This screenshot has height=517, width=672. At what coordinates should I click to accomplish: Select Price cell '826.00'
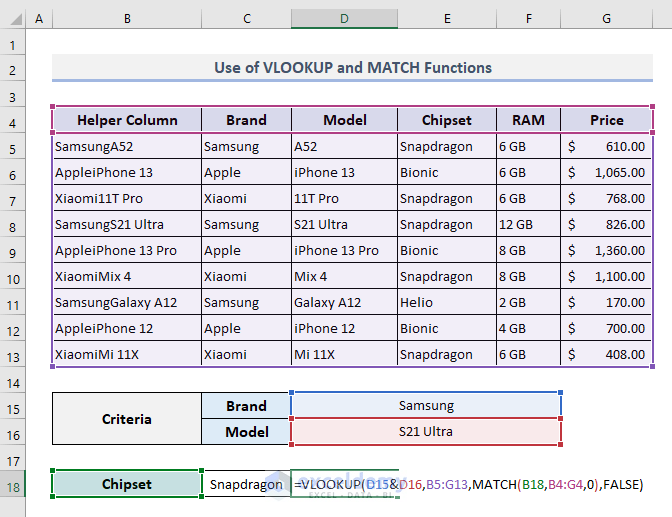(x=606, y=224)
